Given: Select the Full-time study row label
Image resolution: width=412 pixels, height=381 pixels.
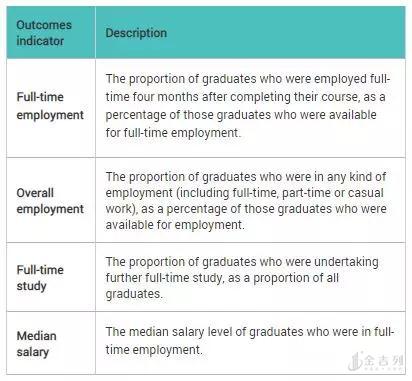Looking at the screenshot, I should [x=40, y=278].
